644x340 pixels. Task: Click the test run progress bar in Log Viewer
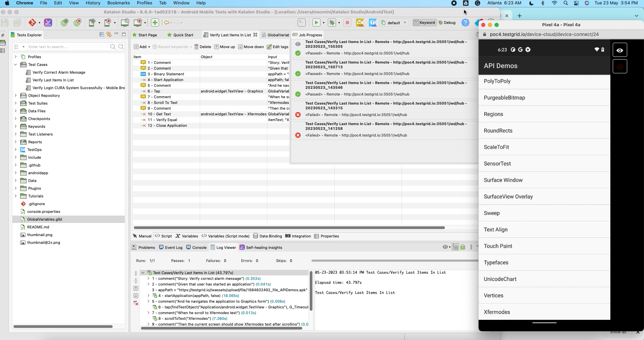(395, 261)
